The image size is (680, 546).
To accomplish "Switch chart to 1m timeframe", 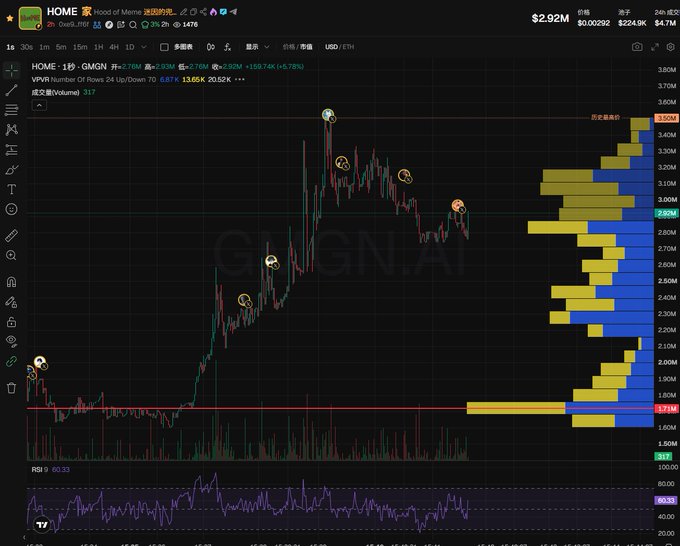I will click(x=44, y=47).
